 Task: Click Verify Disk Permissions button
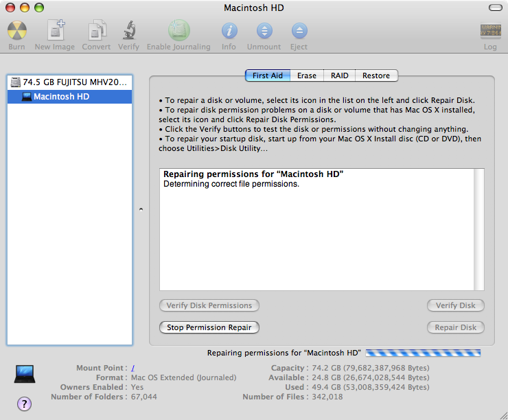tap(209, 305)
